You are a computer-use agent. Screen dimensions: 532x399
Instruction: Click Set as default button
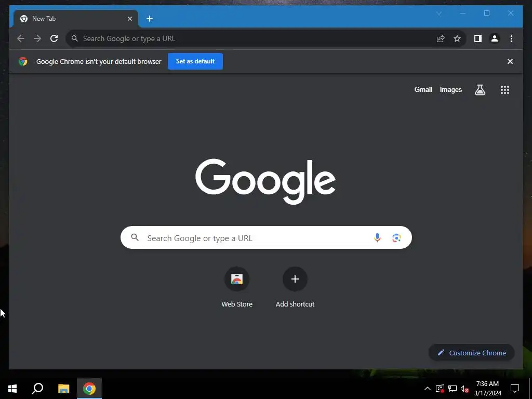coord(195,61)
